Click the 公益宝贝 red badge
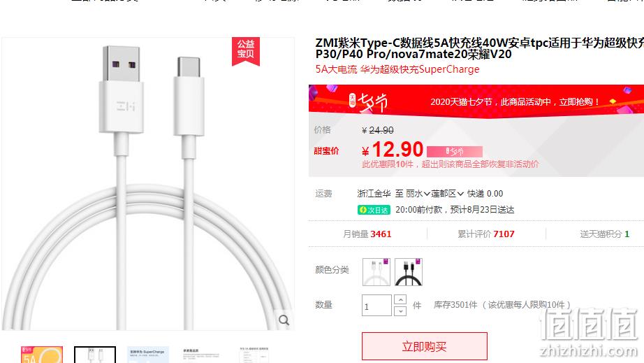644x363 pixels. (x=246, y=50)
